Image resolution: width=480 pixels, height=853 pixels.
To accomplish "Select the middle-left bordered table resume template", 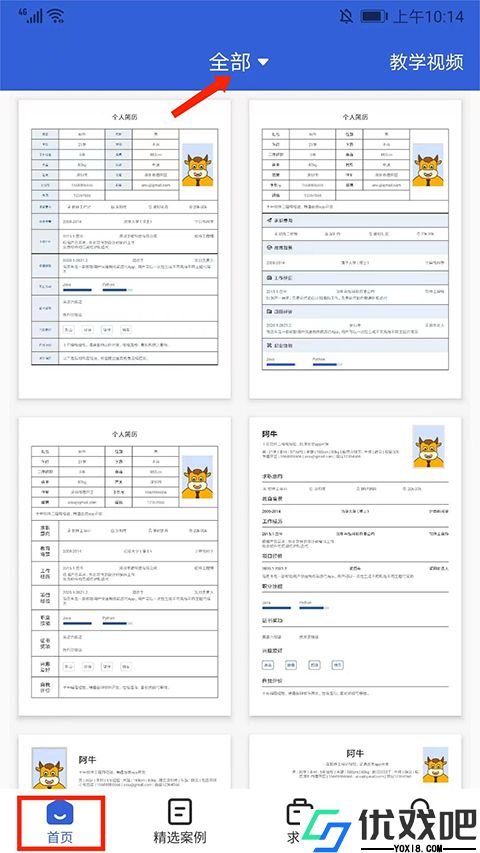I will (x=125, y=566).
